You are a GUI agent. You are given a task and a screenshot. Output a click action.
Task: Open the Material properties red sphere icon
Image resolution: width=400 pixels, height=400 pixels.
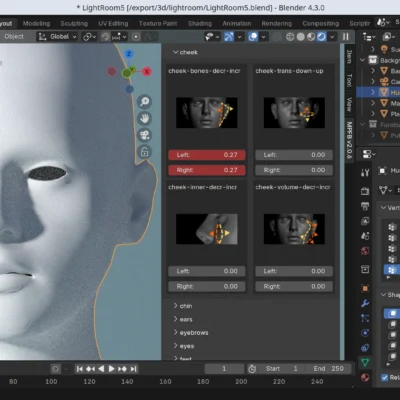pyautogui.click(x=365, y=377)
